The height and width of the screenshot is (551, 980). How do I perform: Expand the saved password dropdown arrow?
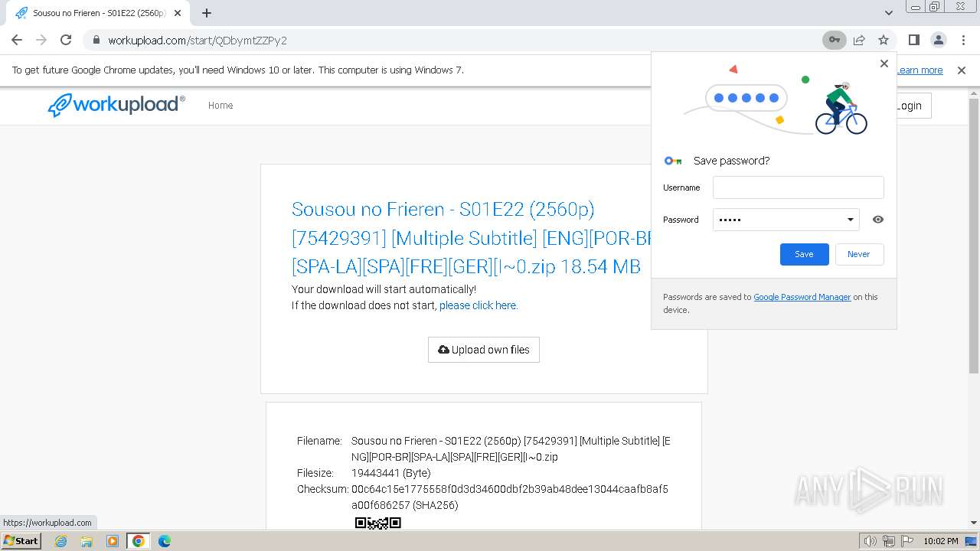[x=850, y=220]
